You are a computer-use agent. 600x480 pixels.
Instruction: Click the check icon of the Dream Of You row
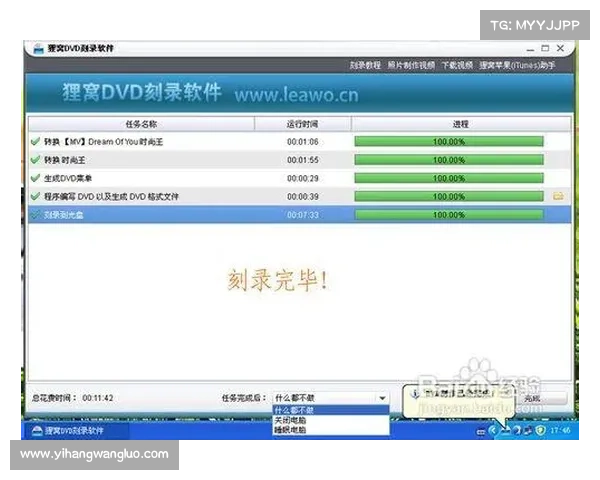(x=35, y=141)
